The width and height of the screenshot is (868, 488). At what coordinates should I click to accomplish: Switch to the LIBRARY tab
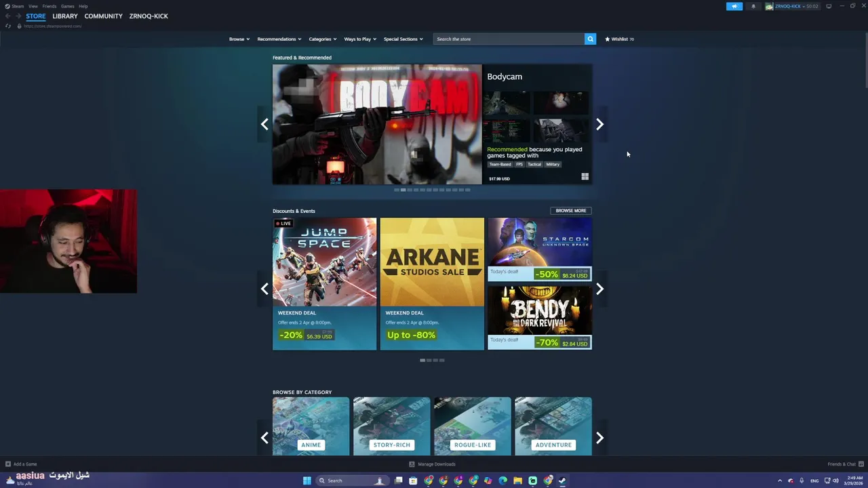tap(65, 16)
